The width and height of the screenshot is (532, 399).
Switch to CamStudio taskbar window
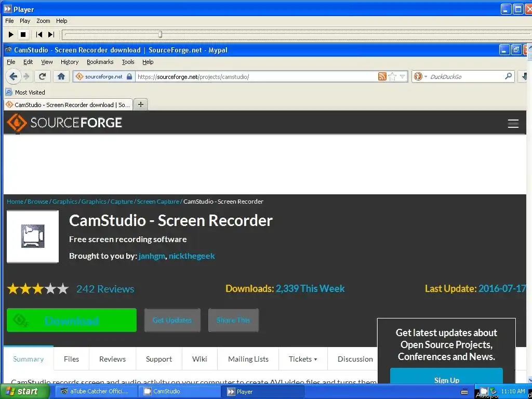[179, 391]
